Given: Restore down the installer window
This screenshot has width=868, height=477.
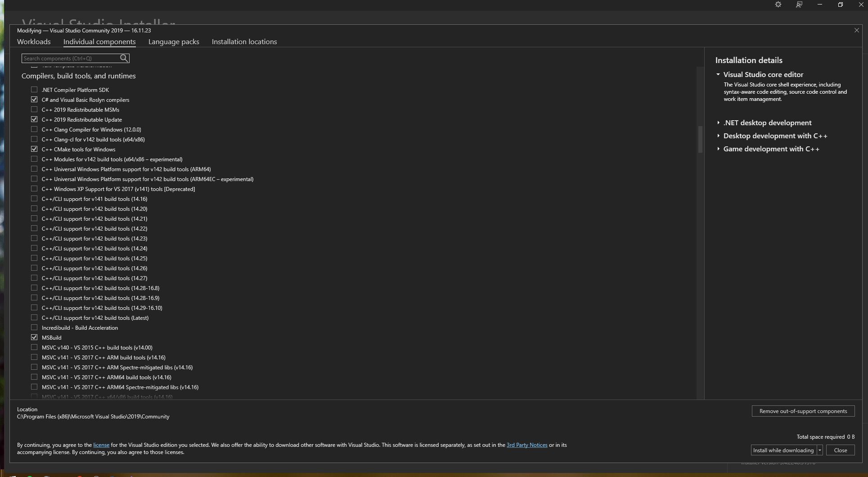Looking at the screenshot, I should point(840,5).
